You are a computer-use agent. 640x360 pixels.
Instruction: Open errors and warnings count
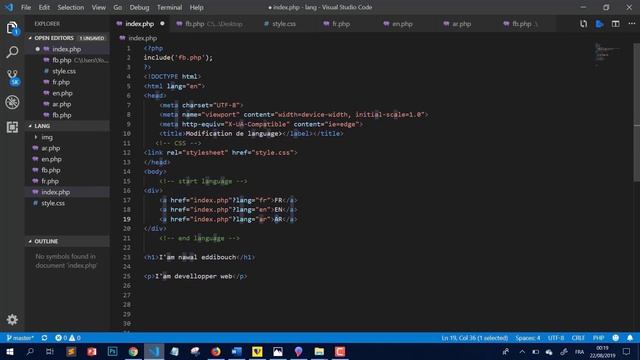(x=68, y=338)
